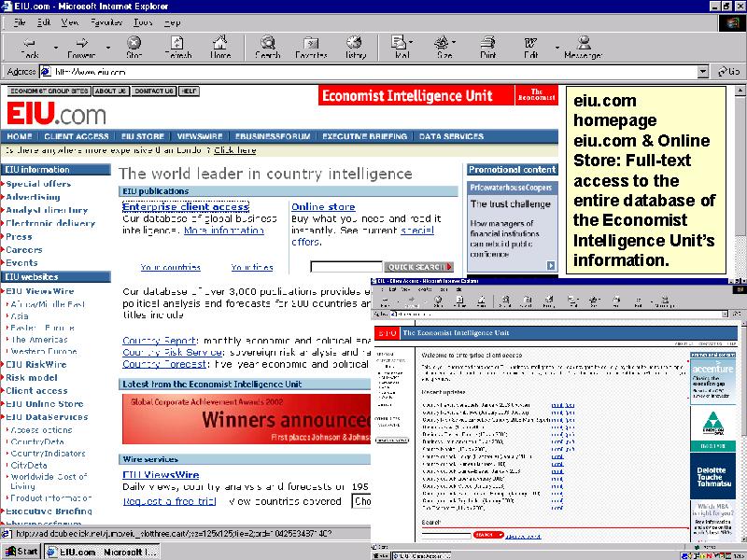Open the Help menu
The image size is (747, 560).
coord(172,22)
